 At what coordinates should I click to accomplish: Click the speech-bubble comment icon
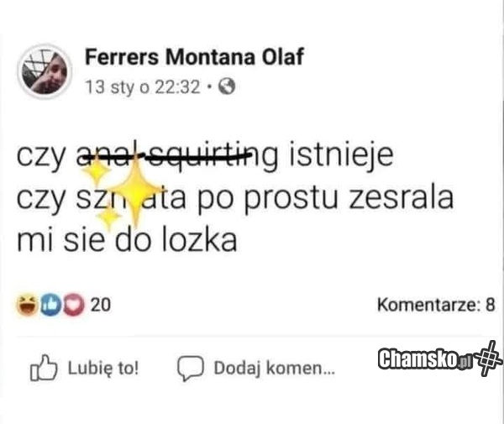click(x=191, y=368)
